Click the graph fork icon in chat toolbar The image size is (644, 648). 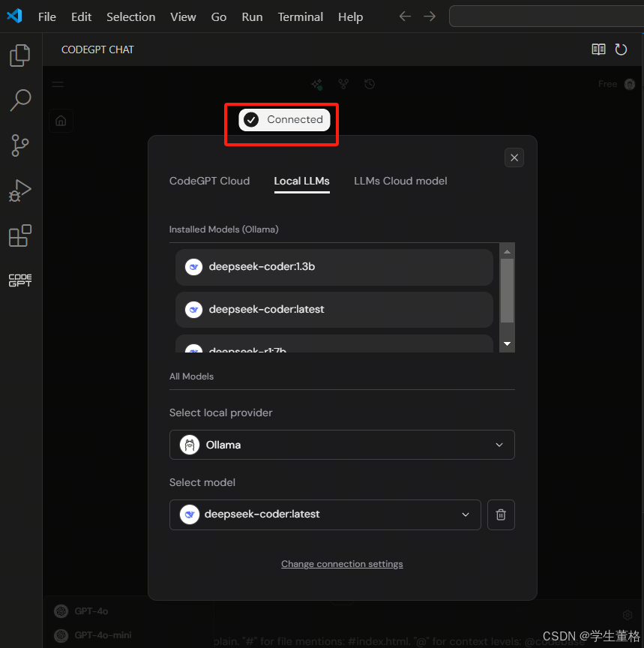pos(343,84)
